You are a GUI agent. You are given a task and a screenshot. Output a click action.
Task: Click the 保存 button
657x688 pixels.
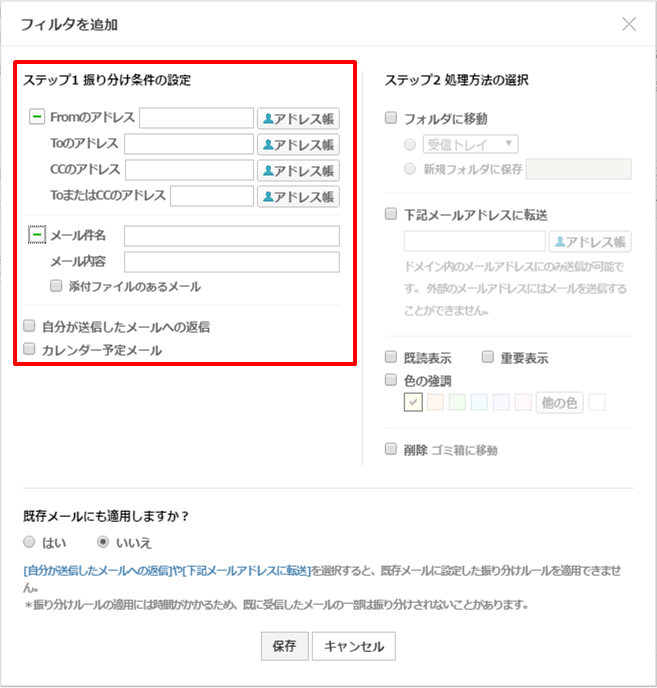click(284, 646)
